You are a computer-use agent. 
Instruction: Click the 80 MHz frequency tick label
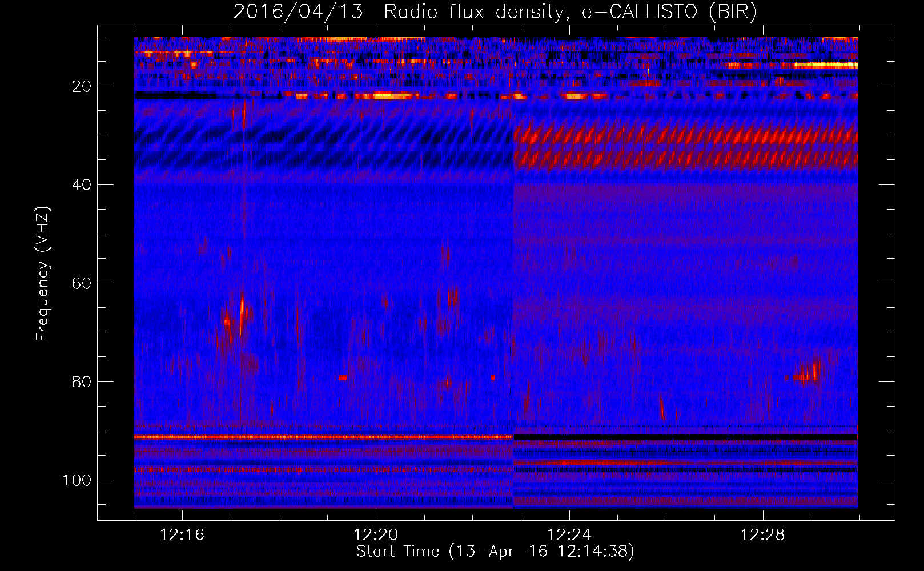[82, 381]
